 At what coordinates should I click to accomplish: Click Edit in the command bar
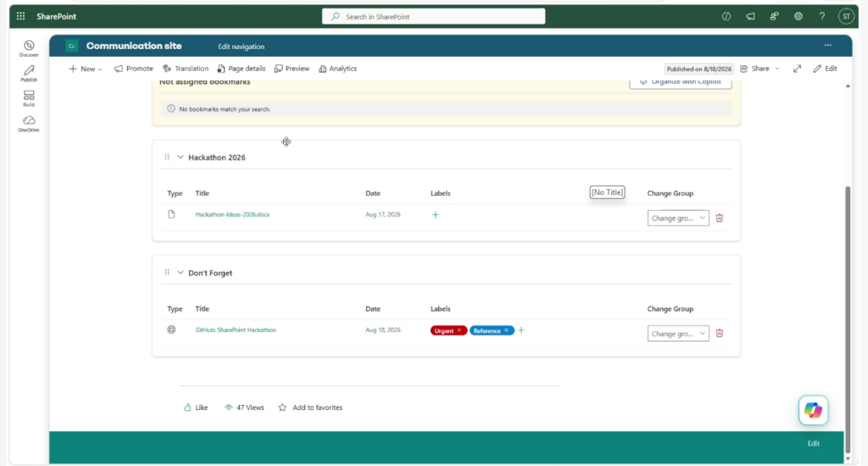coord(825,69)
